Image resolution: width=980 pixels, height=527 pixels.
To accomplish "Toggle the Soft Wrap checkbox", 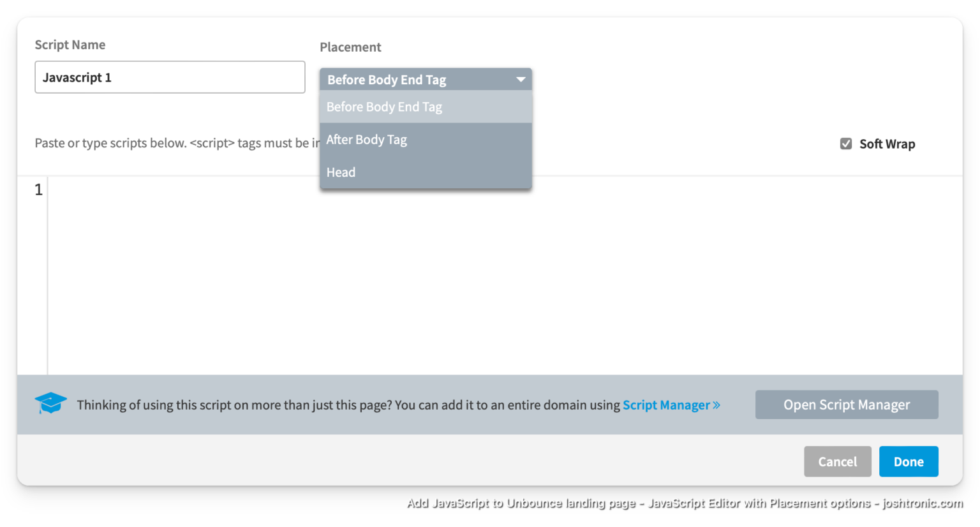I will click(846, 144).
